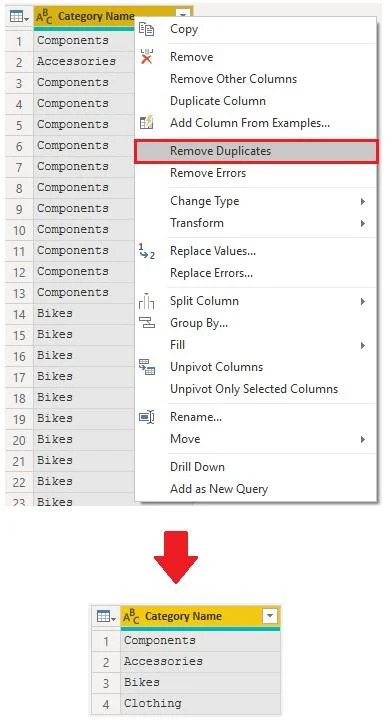Click the Group By icon
This screenshot has height=721, width=385.
tap(146, 323)
